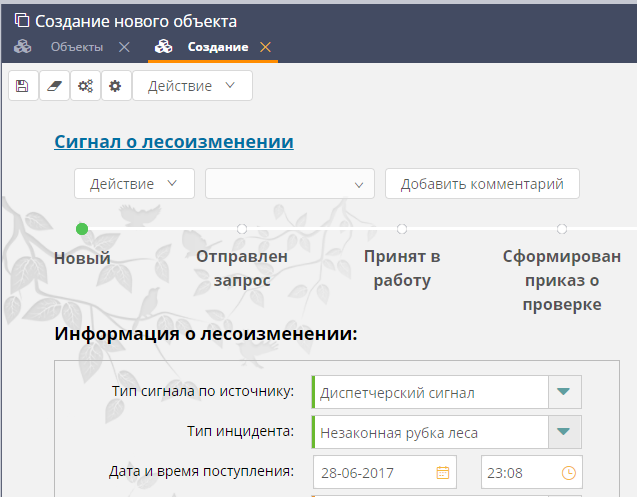
Task: Open the calendar date picker icon
Action: click(442, 473)
